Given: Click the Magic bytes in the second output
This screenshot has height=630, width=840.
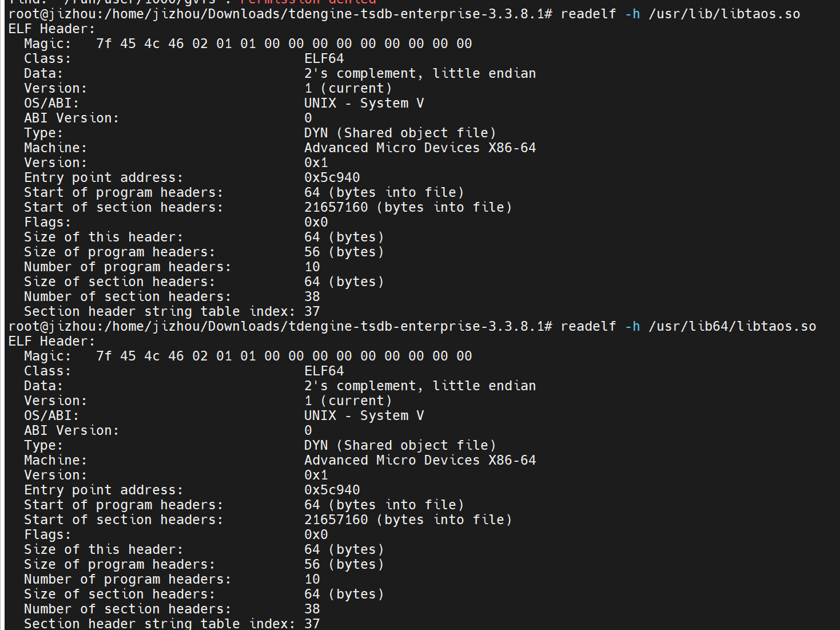Looking at the screenshot, I should click(x=284, y=356).
